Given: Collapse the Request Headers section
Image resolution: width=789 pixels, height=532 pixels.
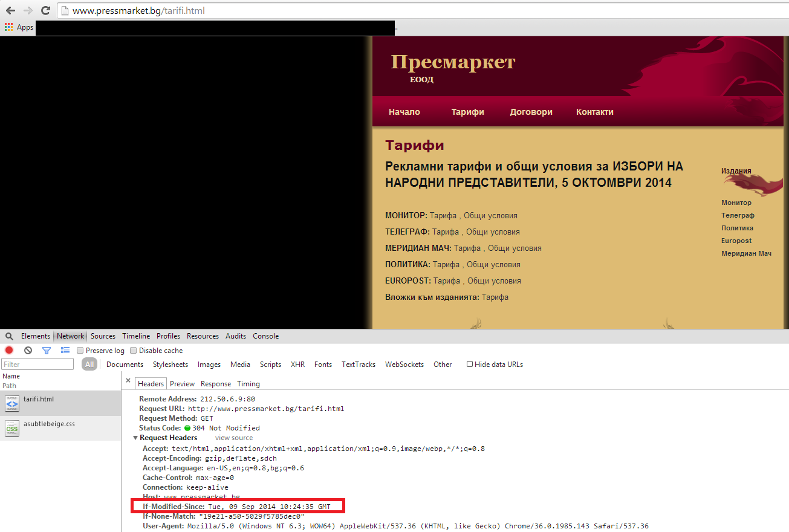Looking at the screenshot, I should tap(135, 438).
